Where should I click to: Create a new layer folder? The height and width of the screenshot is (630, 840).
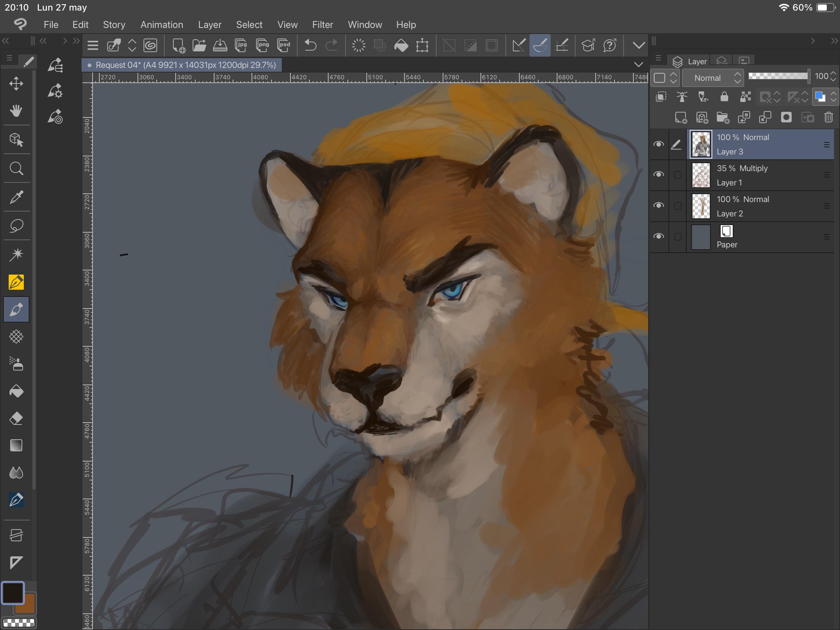723,117
